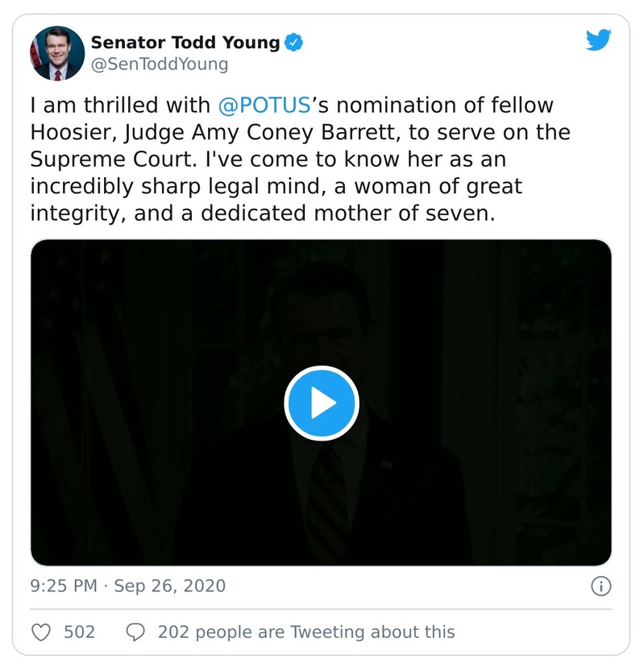
Task: Click the @SenToddYoung handle
Action: coord(160,64)
